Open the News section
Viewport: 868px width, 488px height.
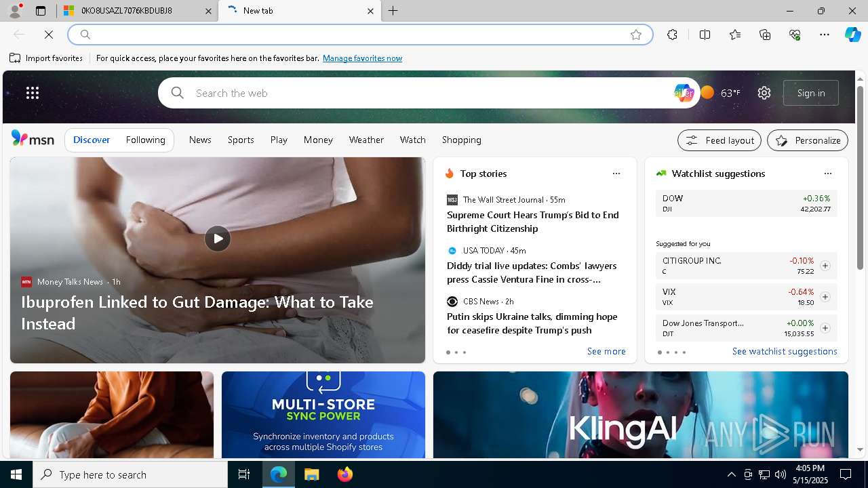point(200,140)
